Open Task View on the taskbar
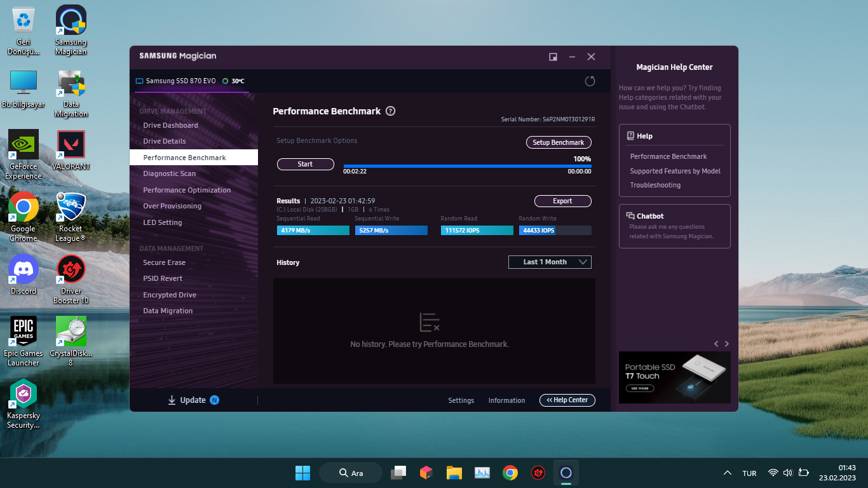This screenshot has height=488, width=868. click(398, 473)
